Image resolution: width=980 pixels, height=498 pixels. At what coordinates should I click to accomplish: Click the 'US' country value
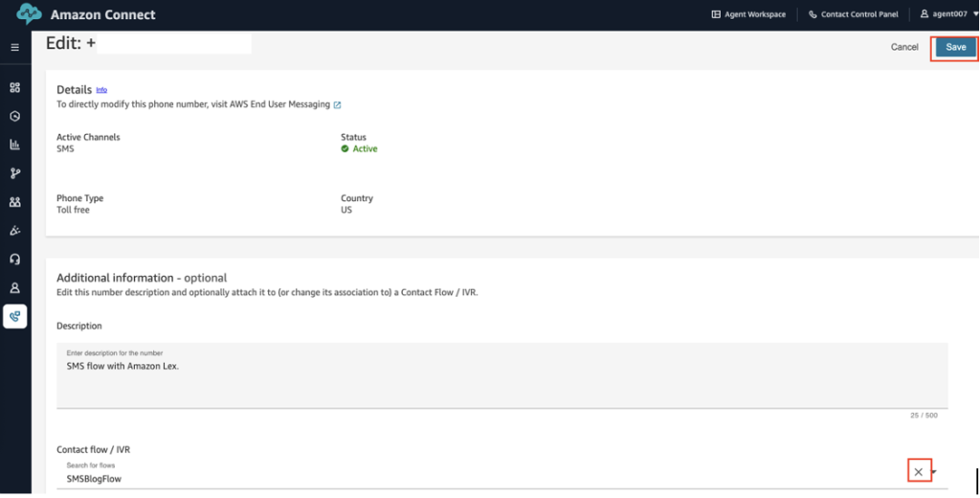click(346, 210)
